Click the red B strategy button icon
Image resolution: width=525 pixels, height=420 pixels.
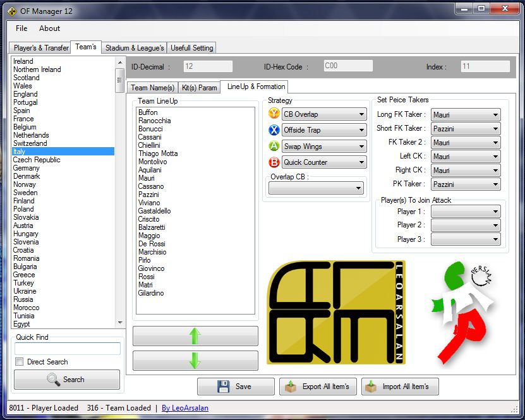point(274,162)
